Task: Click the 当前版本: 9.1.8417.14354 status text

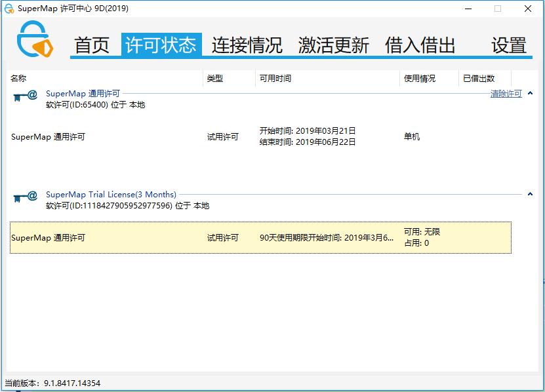Action: [52, 383]
